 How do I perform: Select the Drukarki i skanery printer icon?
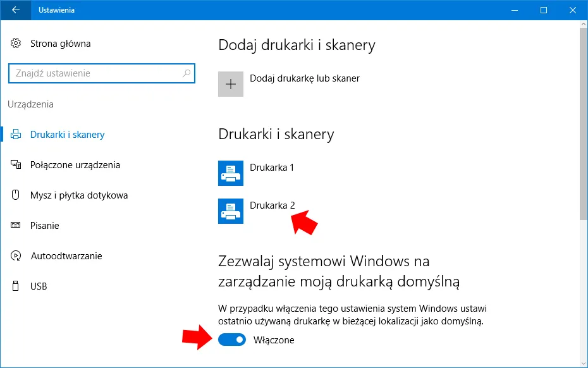click(x=15, y=134)
